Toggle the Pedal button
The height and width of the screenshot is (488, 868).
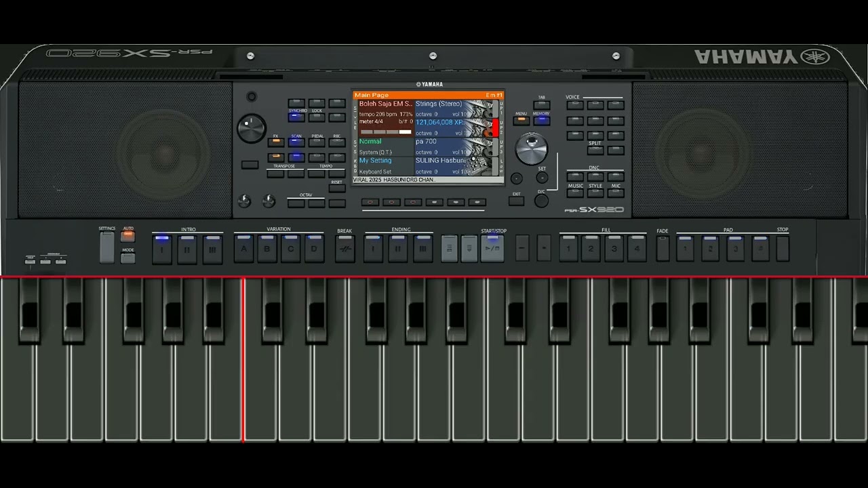coord(317,142)
